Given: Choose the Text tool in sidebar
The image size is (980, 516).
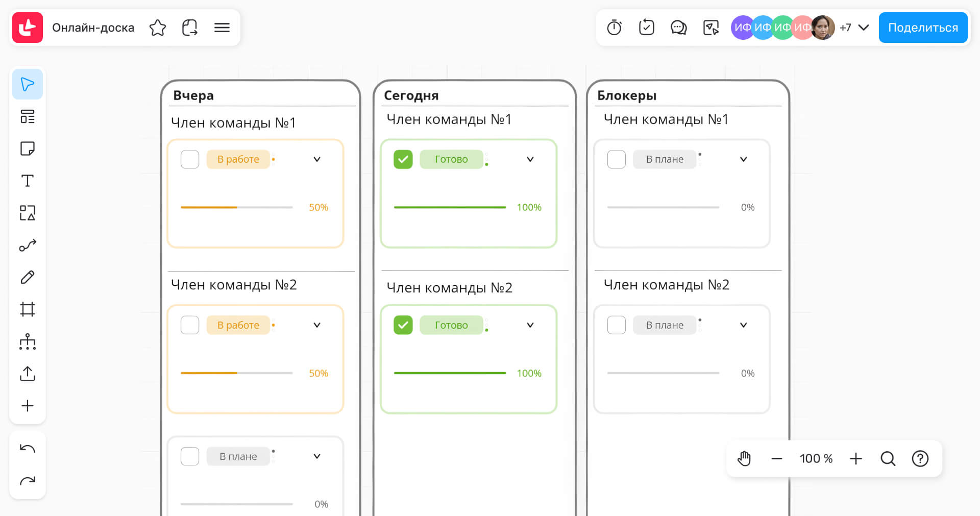Looking at the screenshot, I should [x=28, y=181].
